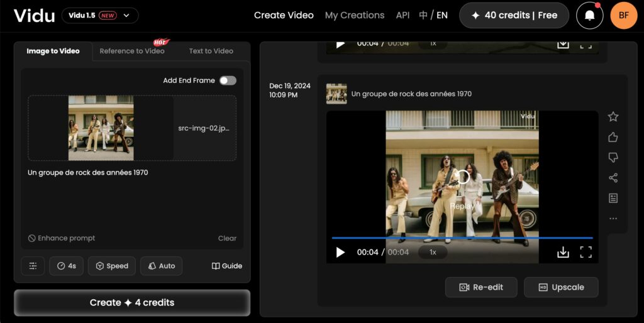Screen dimensions: 644x323
Task: Toggle the Add End Frame switch
Action: point(228,80)
